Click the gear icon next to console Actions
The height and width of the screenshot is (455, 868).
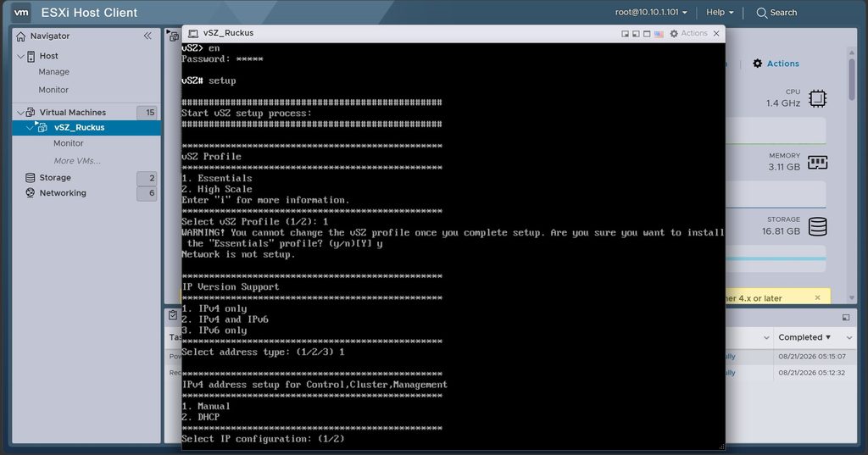(x=674, y=34)
